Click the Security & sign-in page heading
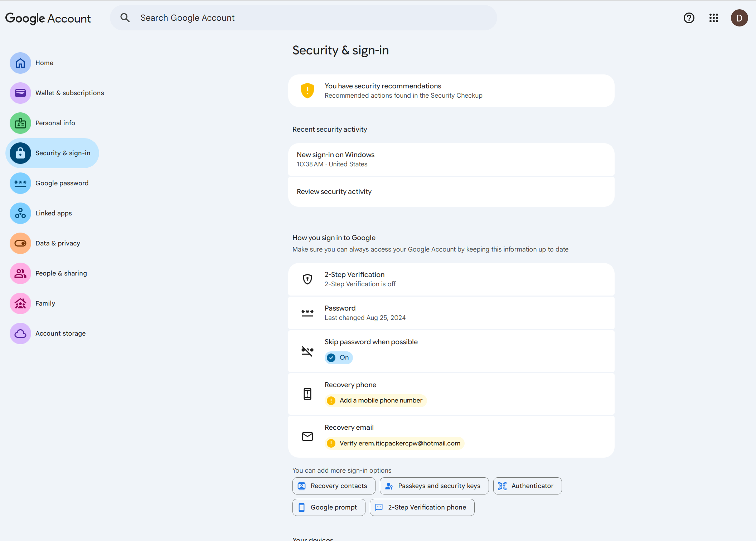The image size is (756, 541). [x=341, y=50]
